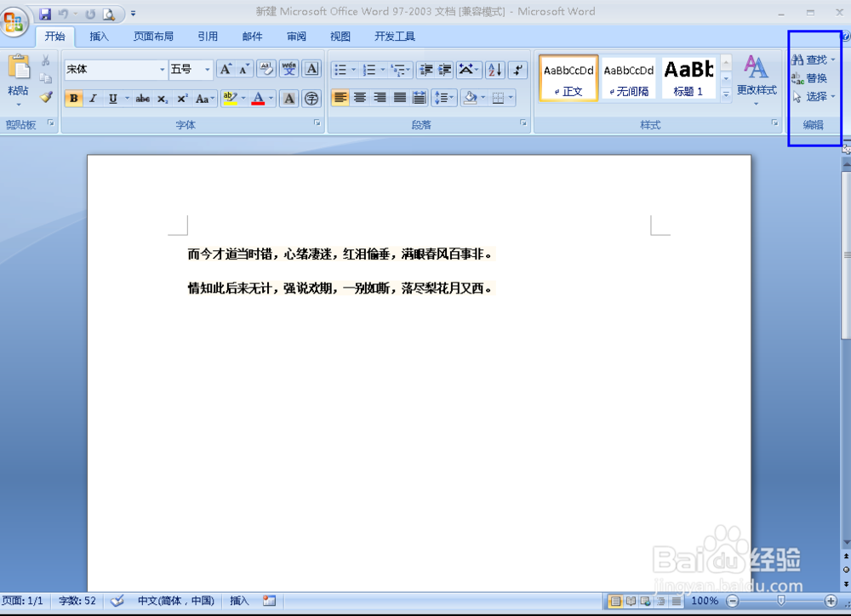Apply subscript formatting
Viewport: 851px width, 616px height.
pyautogui.click(x=163, y=99)
